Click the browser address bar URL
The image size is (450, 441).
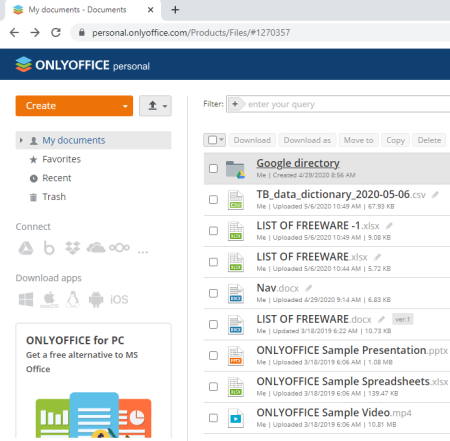pyautogui.click(x=191, y=33)
